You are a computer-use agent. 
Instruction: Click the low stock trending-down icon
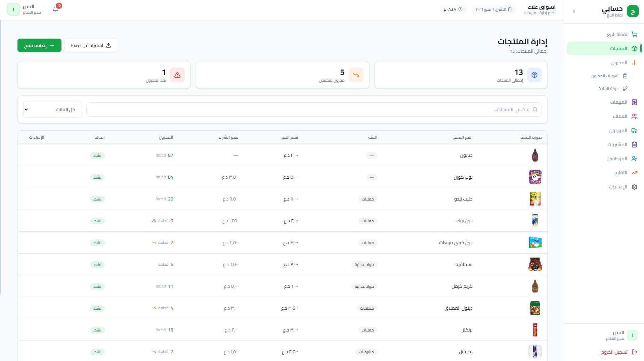click(x=356, y=75)
